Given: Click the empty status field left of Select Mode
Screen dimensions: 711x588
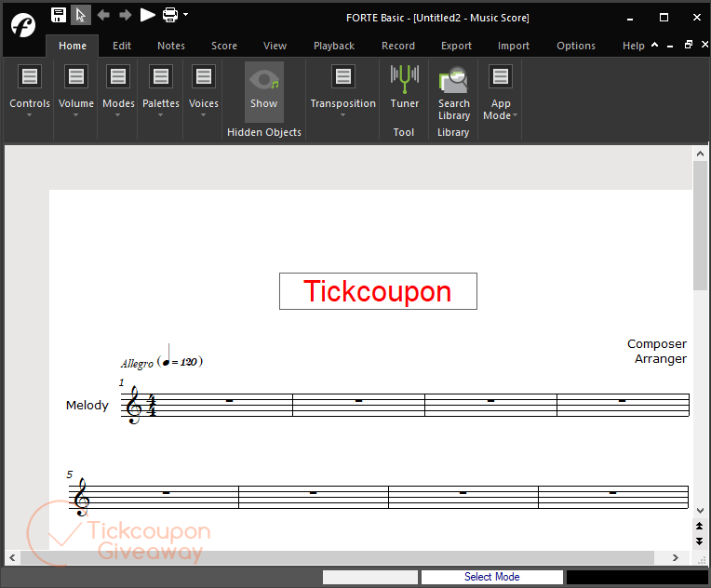Looking at the screenshot, I should pos(370,577).
